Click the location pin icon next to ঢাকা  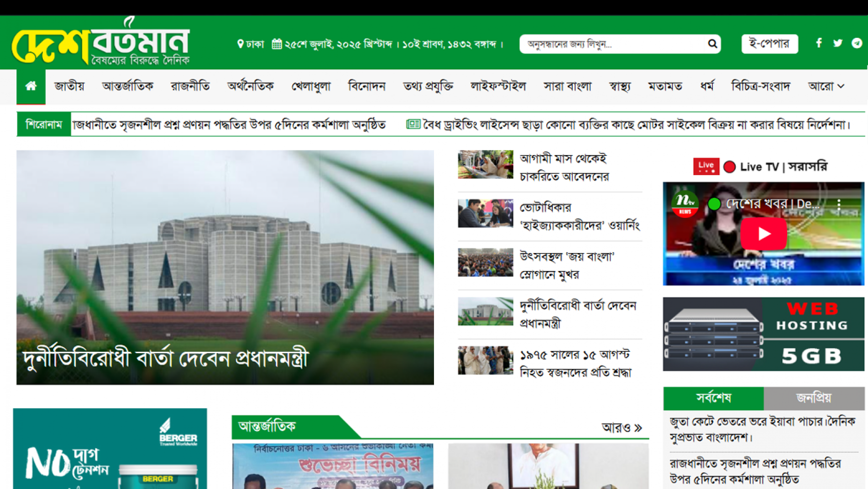(x=239, y=44)
